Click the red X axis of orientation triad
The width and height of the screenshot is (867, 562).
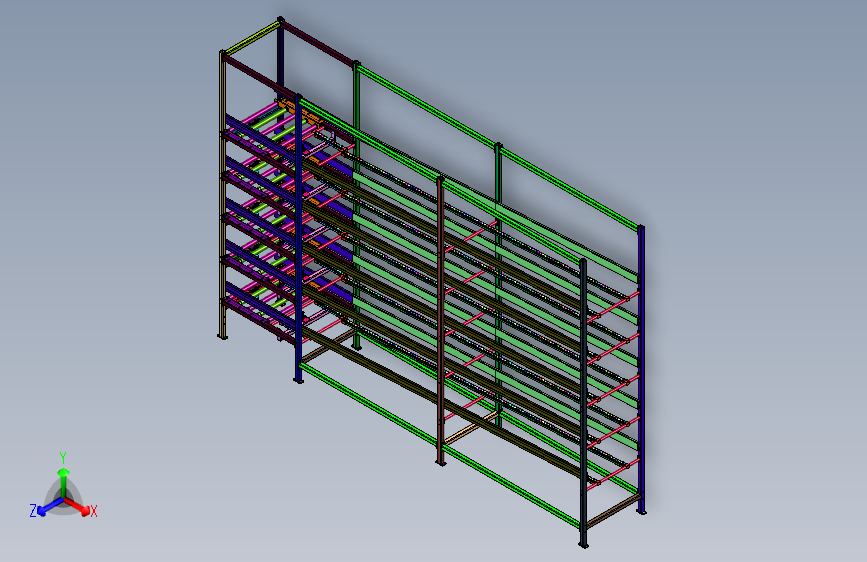tap(77, 506)
